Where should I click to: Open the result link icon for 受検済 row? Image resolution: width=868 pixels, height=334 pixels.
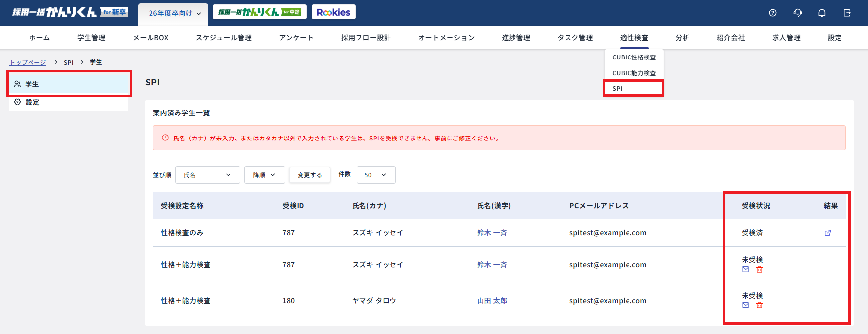point(828,233)
